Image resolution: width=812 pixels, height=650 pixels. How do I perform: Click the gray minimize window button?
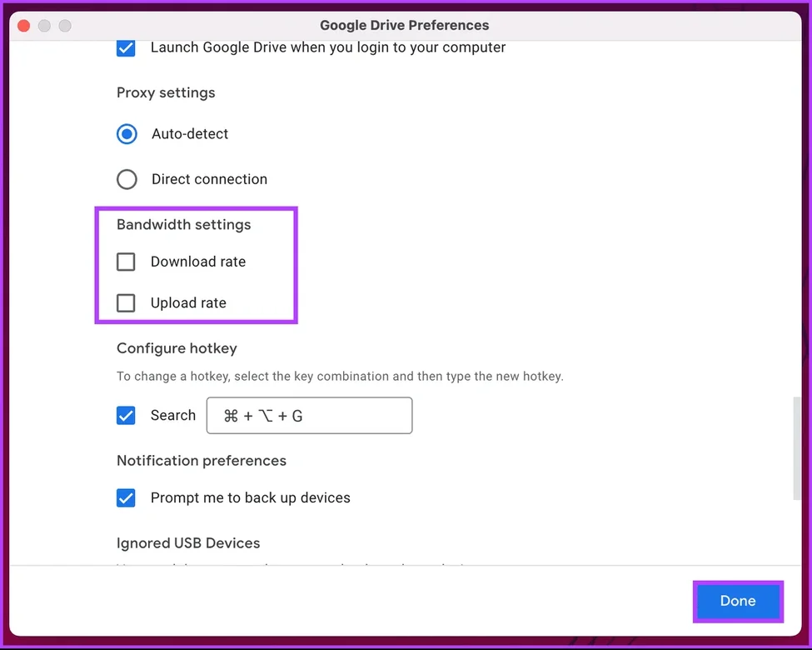pos(44,26)
